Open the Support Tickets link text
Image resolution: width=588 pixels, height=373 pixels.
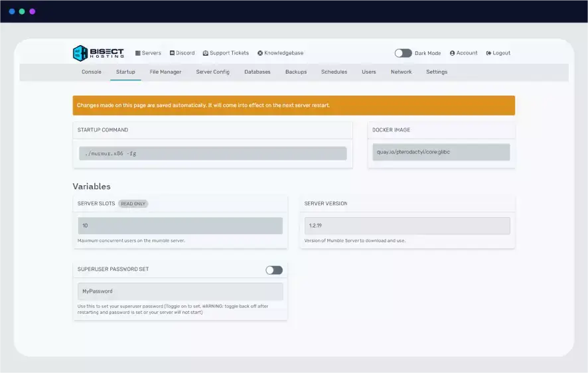coord(229,53)
